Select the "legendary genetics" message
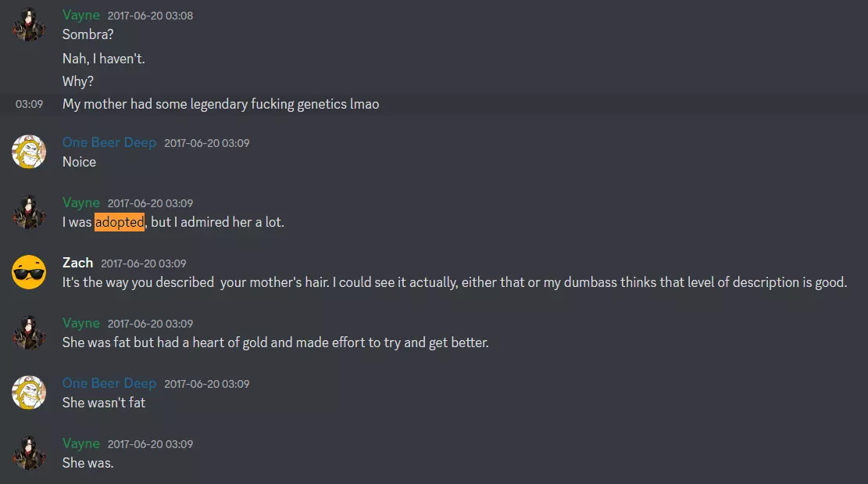The height and width of the screenshot is (484, 868). pyautogui.click(x=220, y=104)
